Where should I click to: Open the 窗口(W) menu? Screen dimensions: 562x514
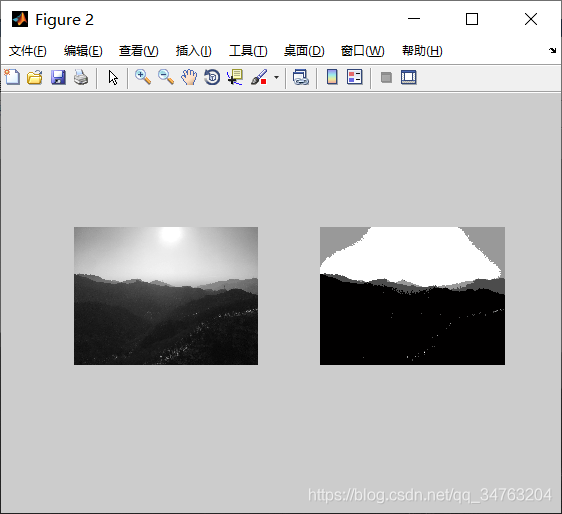[x=362, y=51]
